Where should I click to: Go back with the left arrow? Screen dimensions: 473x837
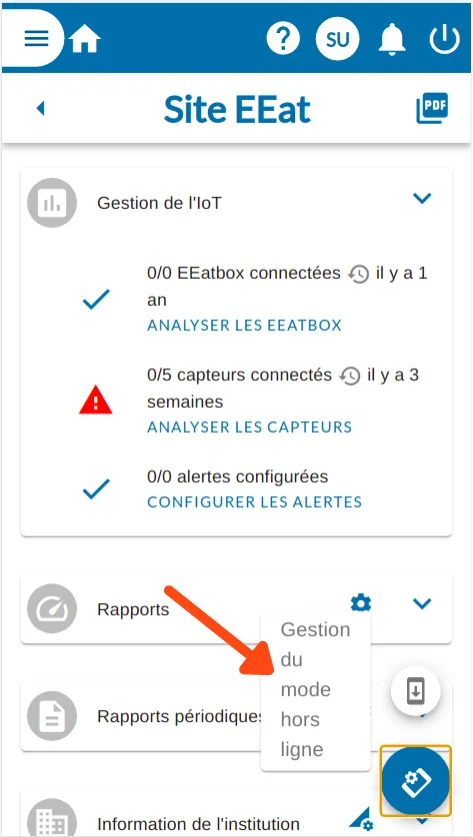tap(40, 108)
